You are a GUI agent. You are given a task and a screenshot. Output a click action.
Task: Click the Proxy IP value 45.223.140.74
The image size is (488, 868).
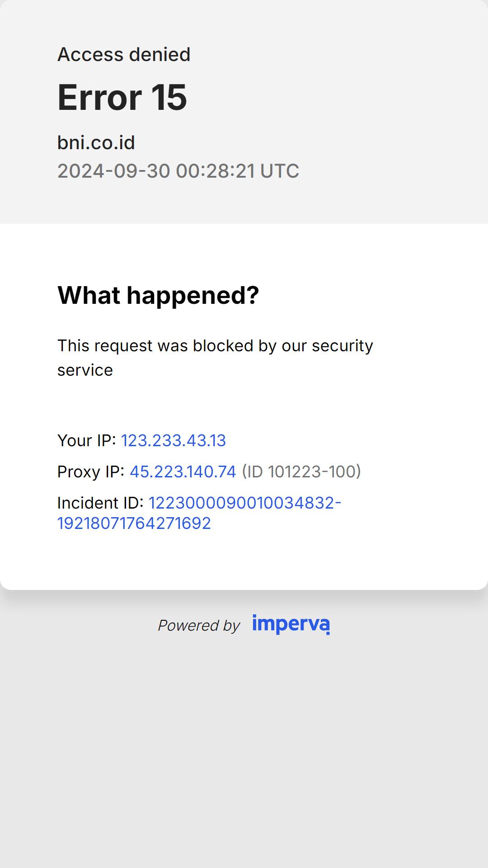pos(183,472)
